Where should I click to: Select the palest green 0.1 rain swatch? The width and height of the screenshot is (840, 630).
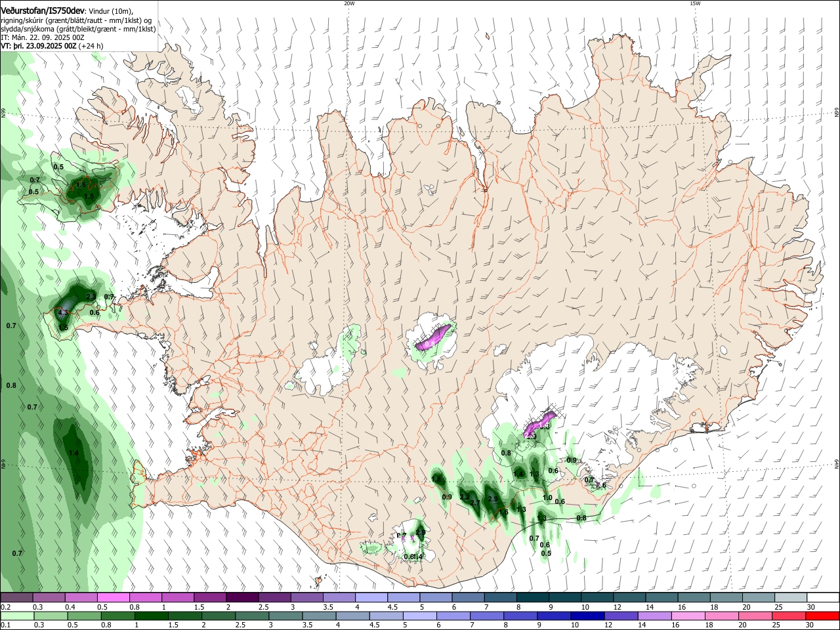tap(16, 616)
